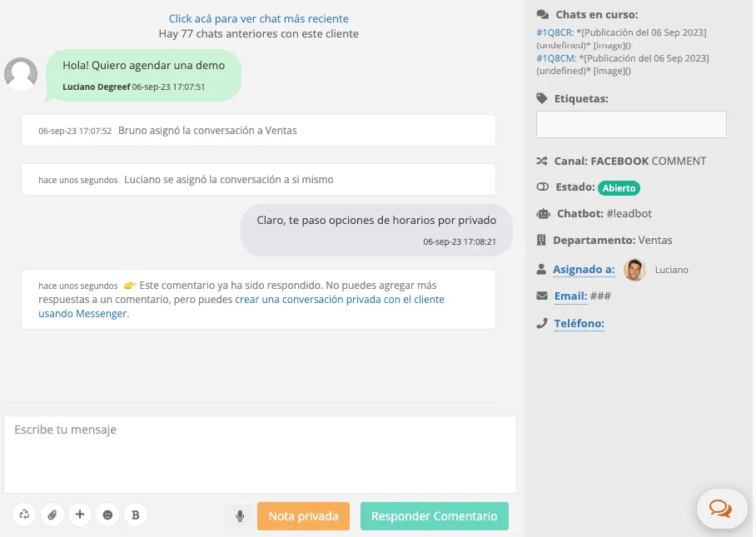Click the 'Luciano' assigned agent name
The height and width of the screenshot is (537, 756).
tap(672, 270)
